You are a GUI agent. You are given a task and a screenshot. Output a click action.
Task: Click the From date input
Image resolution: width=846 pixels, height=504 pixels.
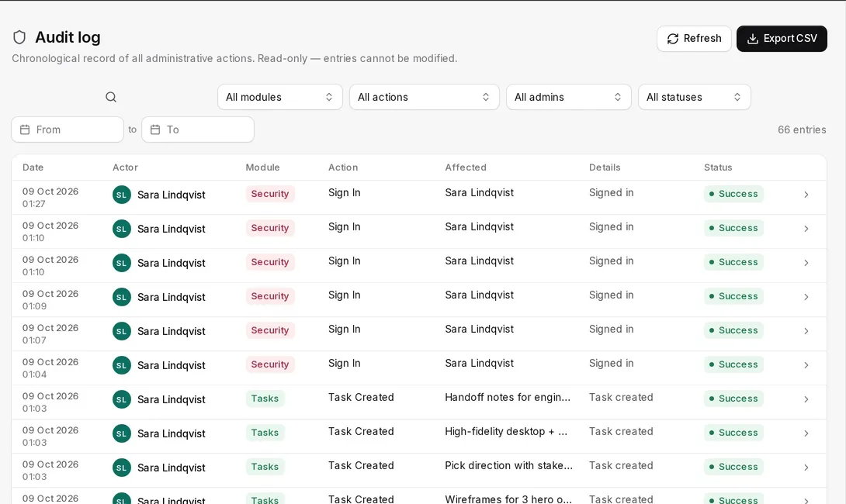[68, 129]
